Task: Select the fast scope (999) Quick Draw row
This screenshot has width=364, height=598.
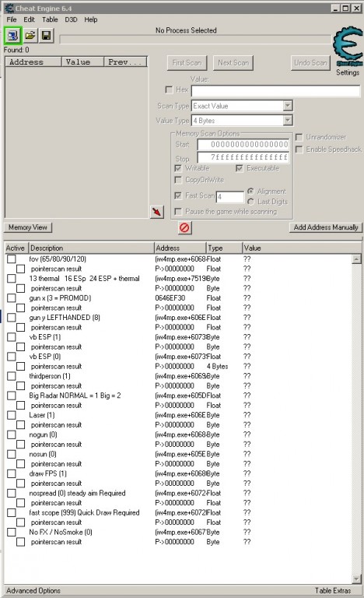Action: [x=179, y=512]
